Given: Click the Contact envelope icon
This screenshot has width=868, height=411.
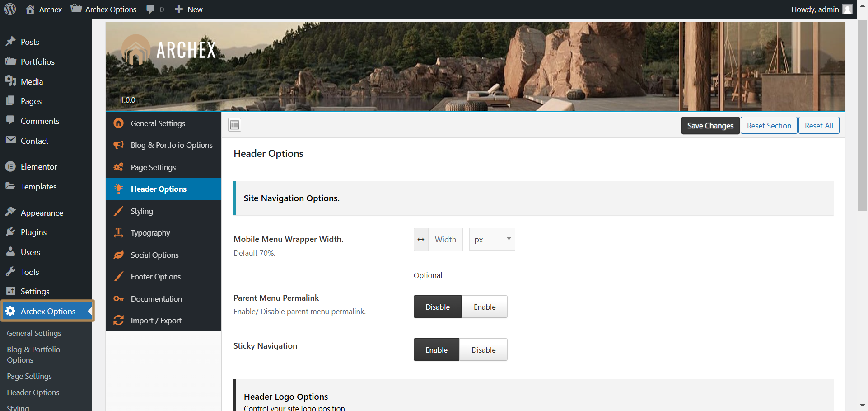Looking at the screenshot, I should (10, 141).
